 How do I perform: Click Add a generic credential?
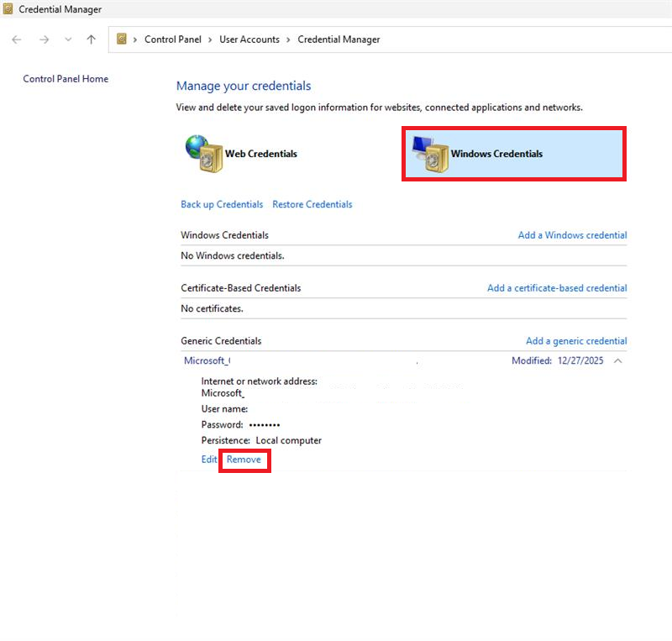576,341
